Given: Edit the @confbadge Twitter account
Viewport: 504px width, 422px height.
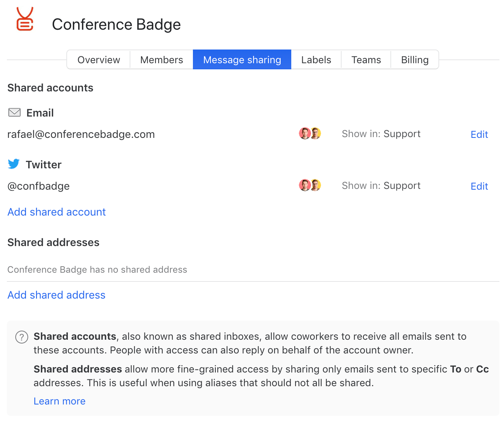Looking at the screenshot, I should point(479,186).
